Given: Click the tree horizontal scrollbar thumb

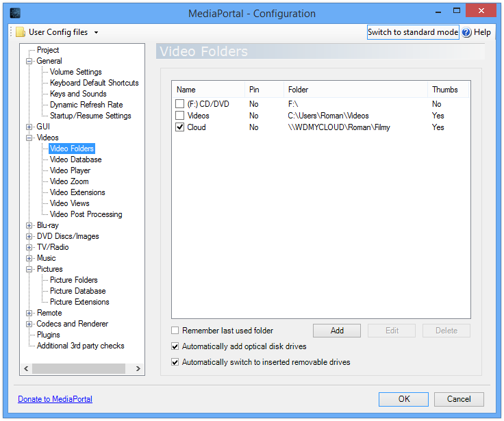Looking at the screenshot, I should [79, 368].
